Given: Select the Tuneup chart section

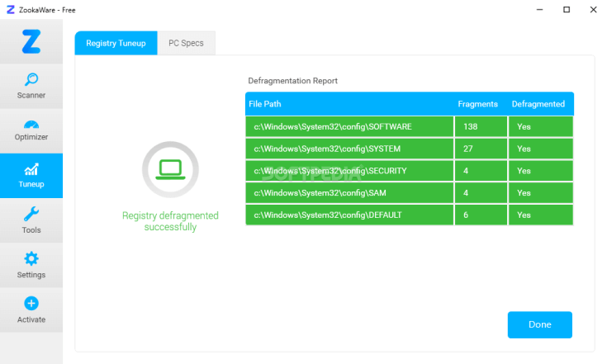Looking at the screenshot, I should coord(31,176).
